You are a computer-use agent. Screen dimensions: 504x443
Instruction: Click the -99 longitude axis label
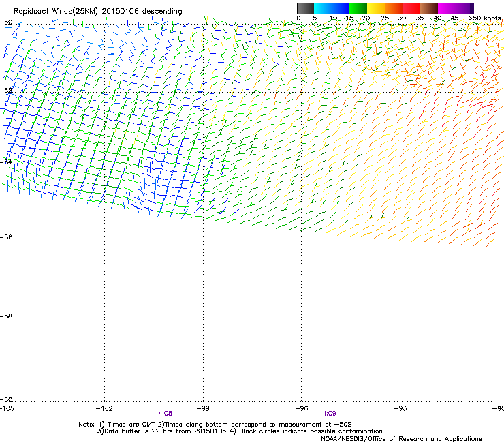tap(203, 408)
